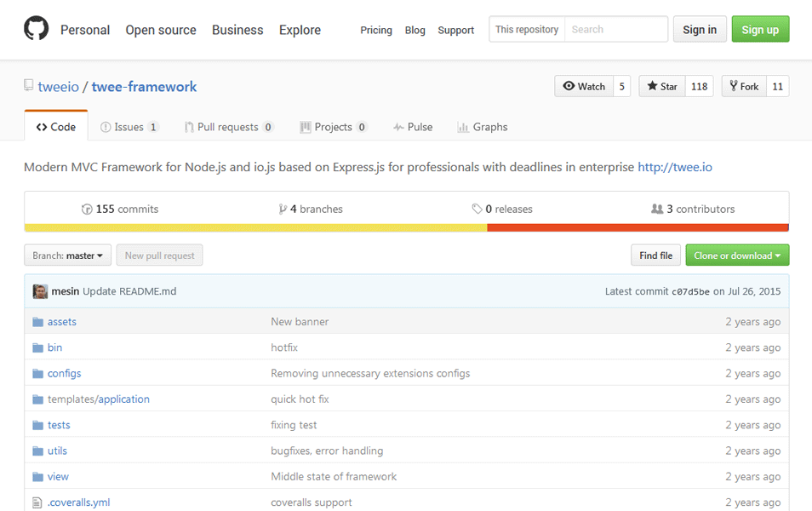812x511 pixels.
Task: Click the commits history clock icon
Action: (x=87, y=210)
